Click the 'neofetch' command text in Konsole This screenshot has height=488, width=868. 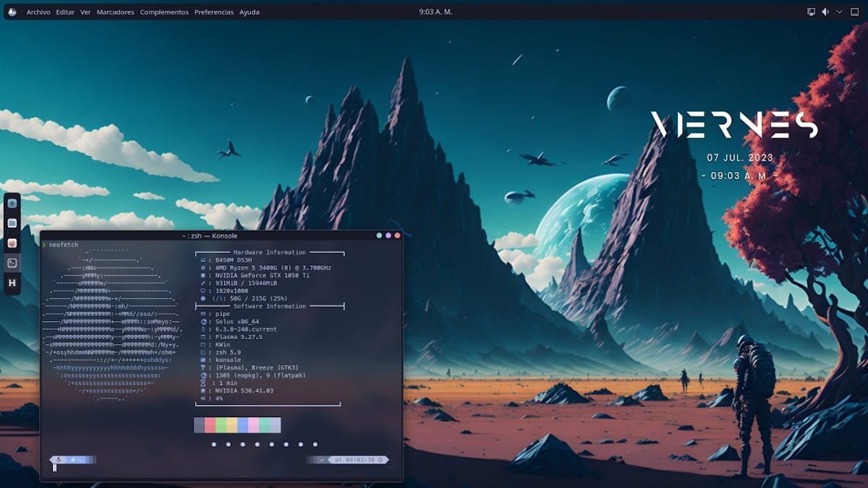(63, 245)
